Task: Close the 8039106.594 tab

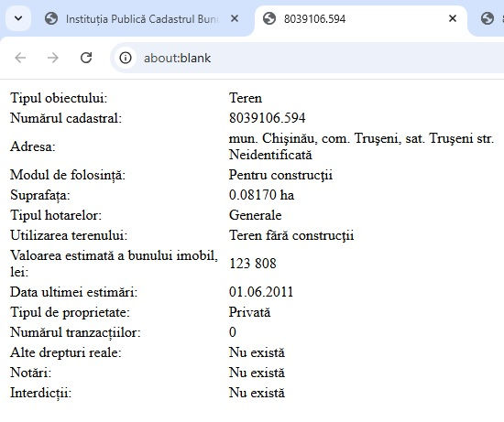Action: (453, 18)
